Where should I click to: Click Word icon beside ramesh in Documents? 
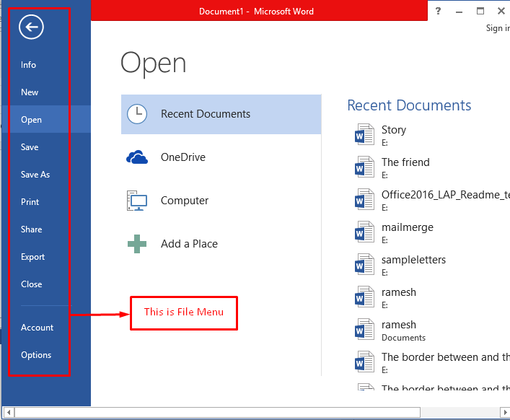pos(364,329)
